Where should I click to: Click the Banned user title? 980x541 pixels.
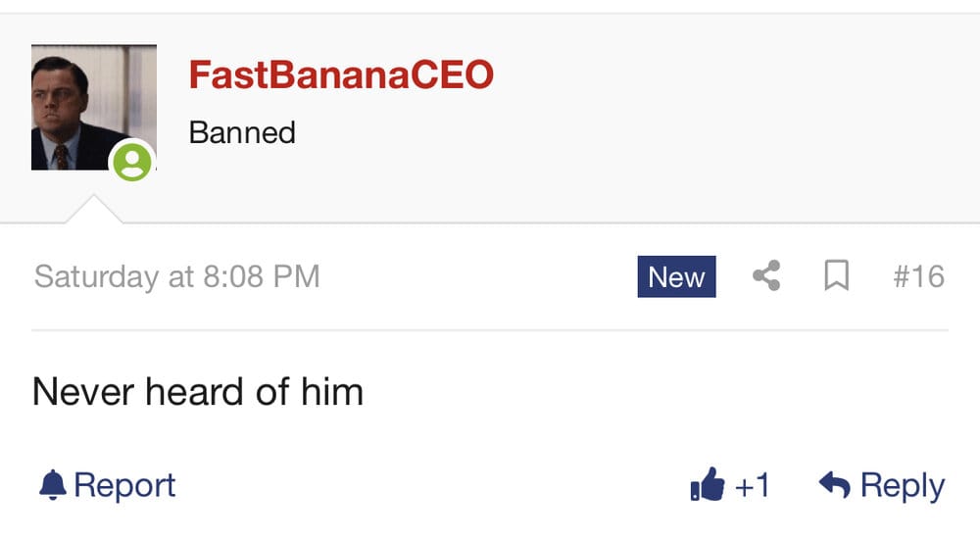coord(242,131)
